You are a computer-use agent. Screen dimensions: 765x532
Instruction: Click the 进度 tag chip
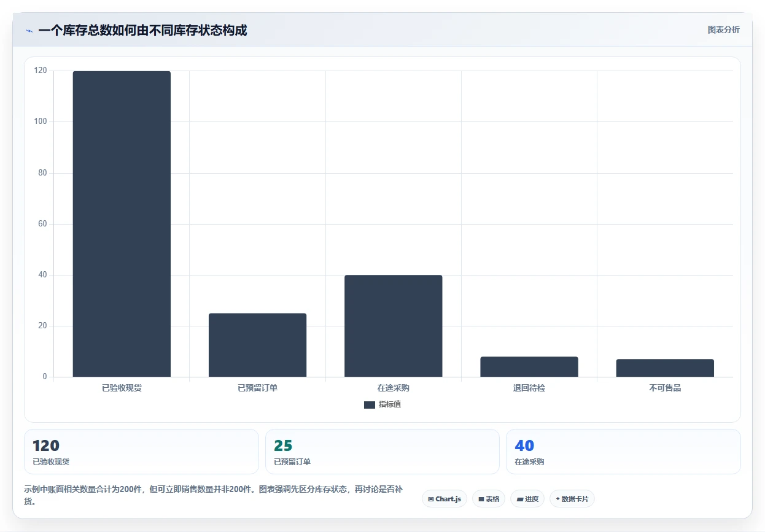(527, 499)
